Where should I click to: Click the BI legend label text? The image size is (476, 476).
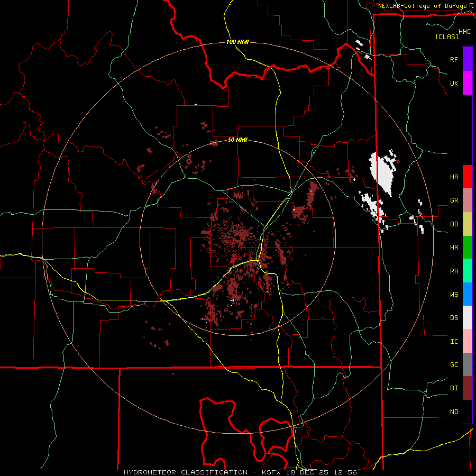tap(454, 388)
